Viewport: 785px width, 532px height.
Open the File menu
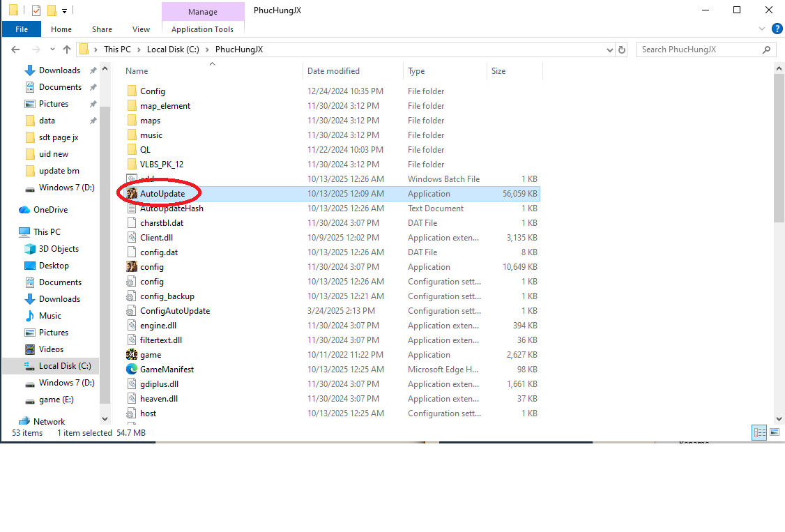[x=22, y=29]
